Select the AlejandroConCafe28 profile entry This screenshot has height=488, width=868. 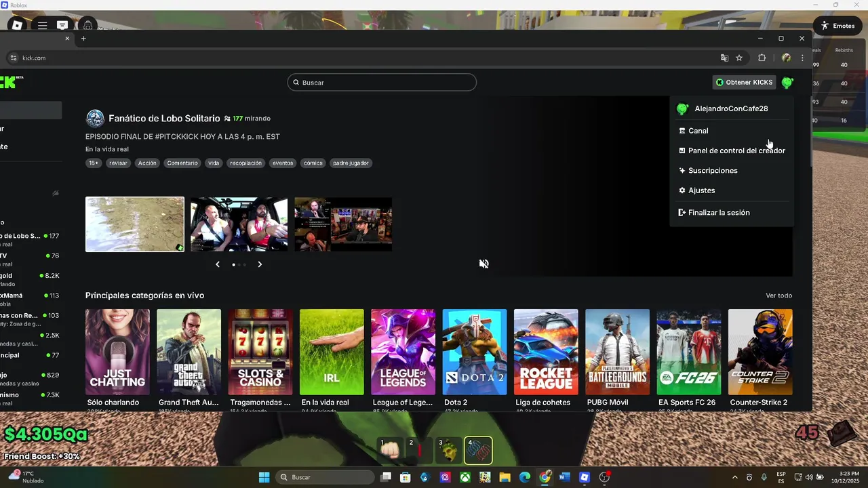(x=731, y=109)
